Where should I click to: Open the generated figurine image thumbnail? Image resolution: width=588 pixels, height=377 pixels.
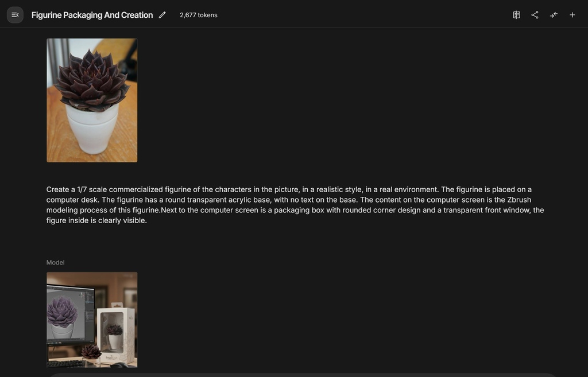pyautogui.click(x=92, y=320)
